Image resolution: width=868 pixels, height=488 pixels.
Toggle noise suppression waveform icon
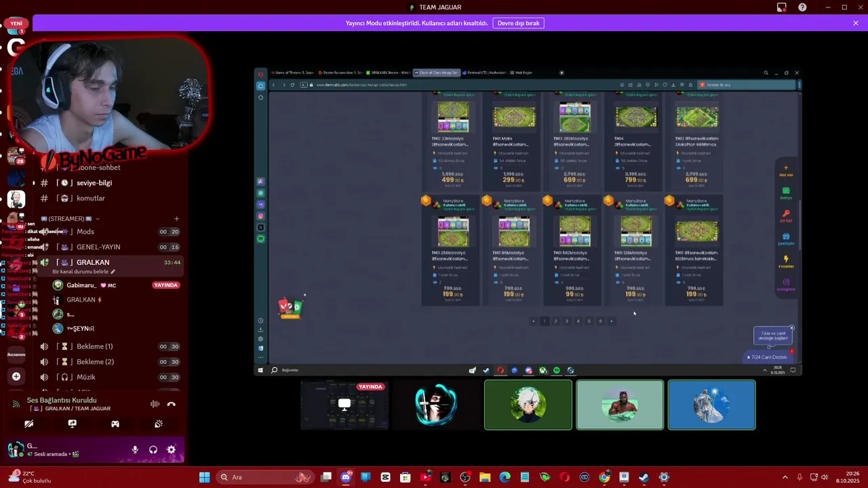click(x=155, y=404)
